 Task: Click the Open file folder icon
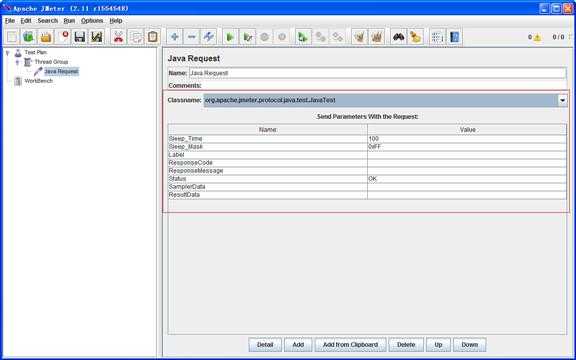[x=46, y=37]
